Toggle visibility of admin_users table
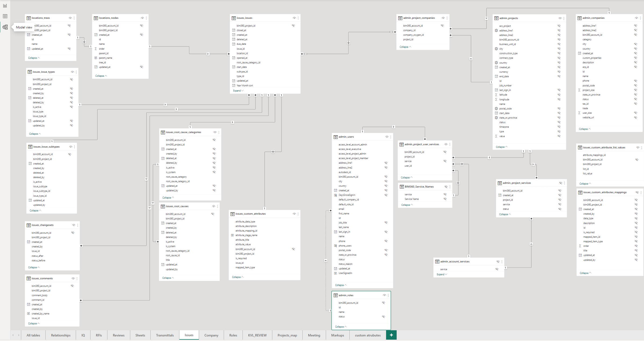Viewport: 644px width, 341px height. click(x=387, y=137)
